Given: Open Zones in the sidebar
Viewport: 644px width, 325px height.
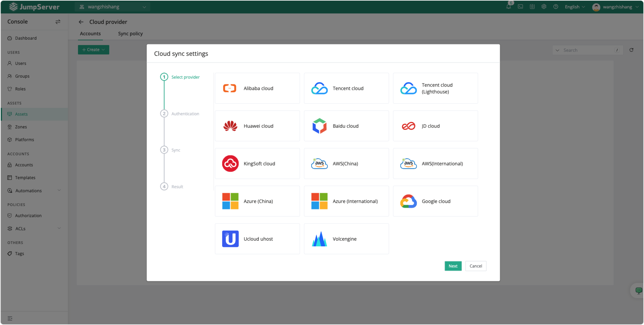Looking at the screenshot, I should 34,127.
